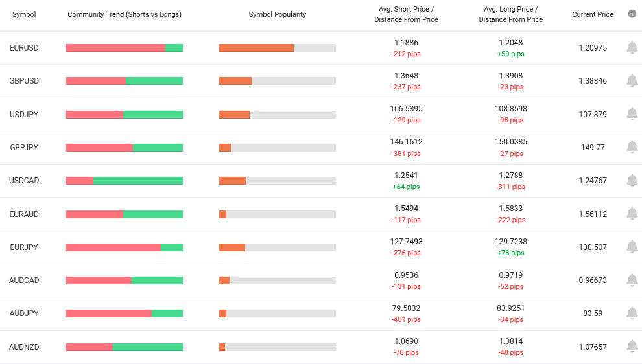Click the AUDJPY alert bell icon
This screenshot has height=364, width=642.
[x=632, y=313]
